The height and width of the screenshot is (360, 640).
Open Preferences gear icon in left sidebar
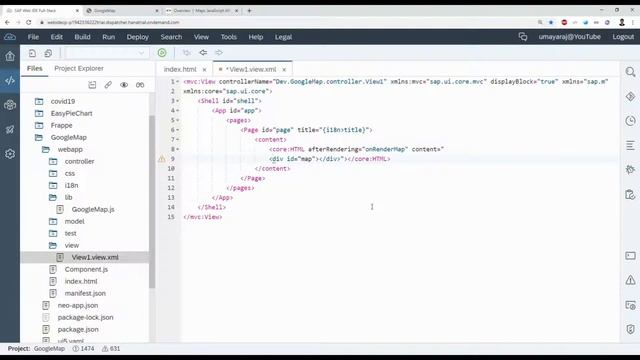point(10,154)
